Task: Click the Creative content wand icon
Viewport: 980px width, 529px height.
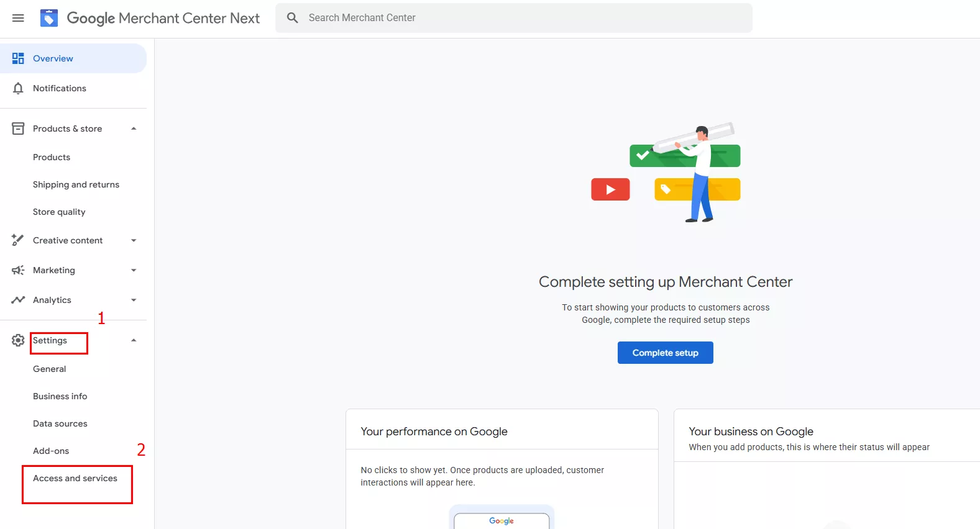Action: 18,240
